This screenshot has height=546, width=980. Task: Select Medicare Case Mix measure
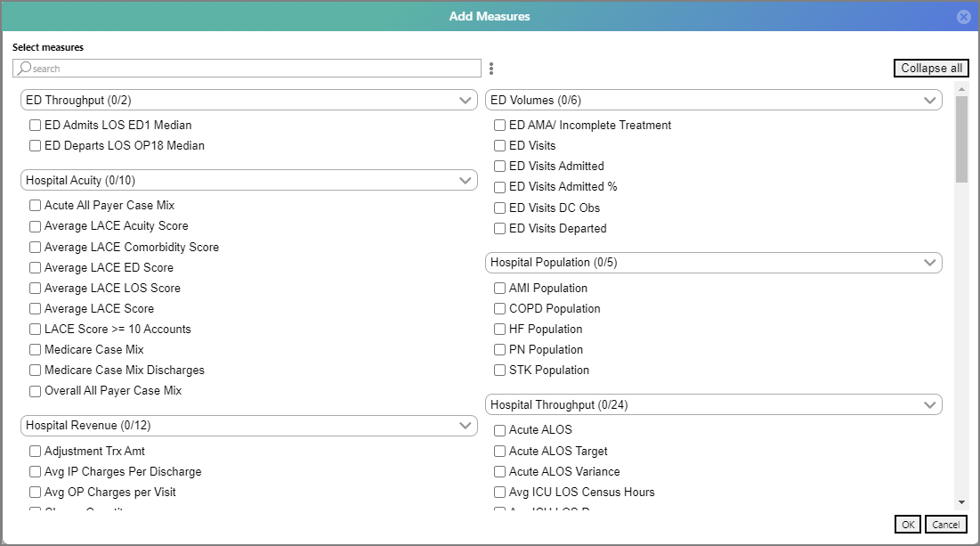tap(35, 349)
